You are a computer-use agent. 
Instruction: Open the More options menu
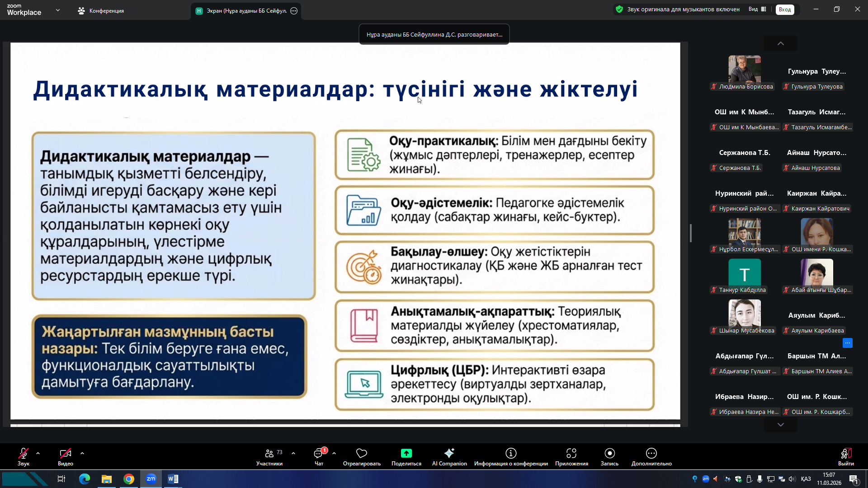pyautogui.click(x=651, y=456)
